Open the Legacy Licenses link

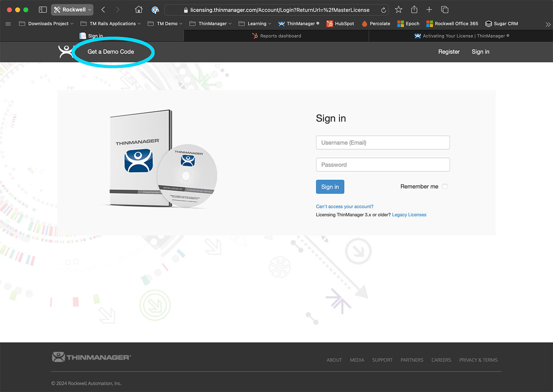coord(409,215)
